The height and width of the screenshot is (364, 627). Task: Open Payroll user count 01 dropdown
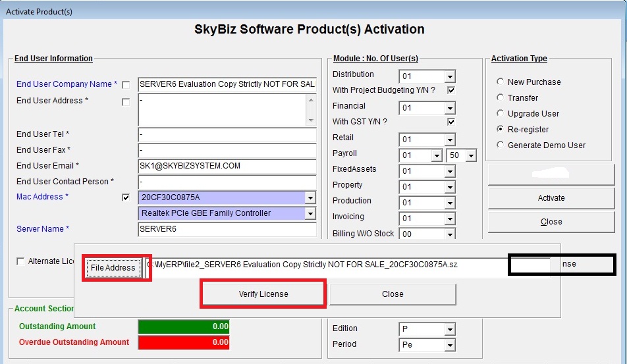(x=437, y=155)
